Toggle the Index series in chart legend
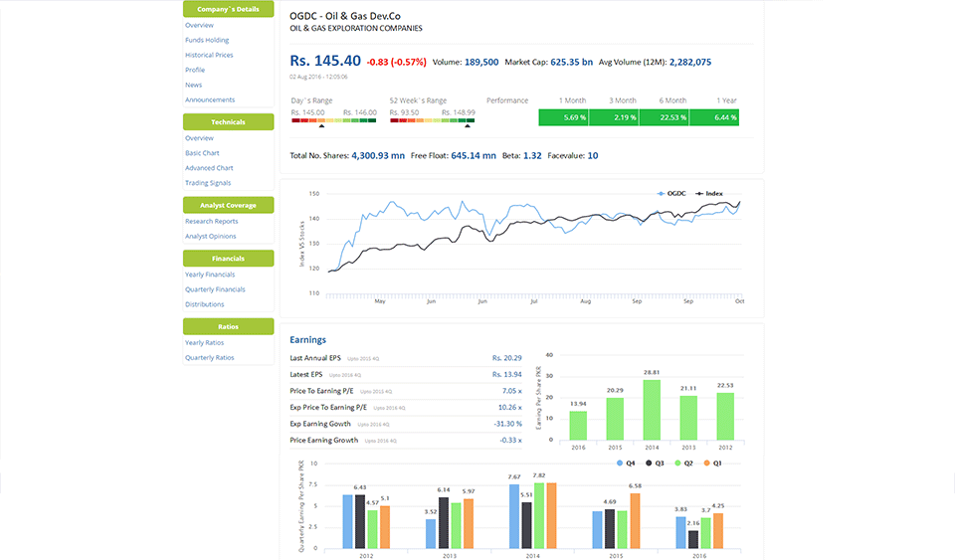 [709, 193]
